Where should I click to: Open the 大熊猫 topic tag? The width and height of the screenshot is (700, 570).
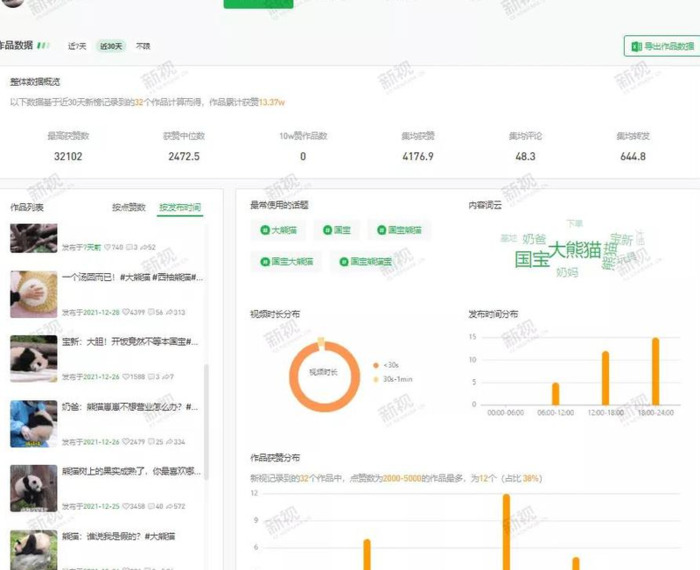tap(278, 230)
